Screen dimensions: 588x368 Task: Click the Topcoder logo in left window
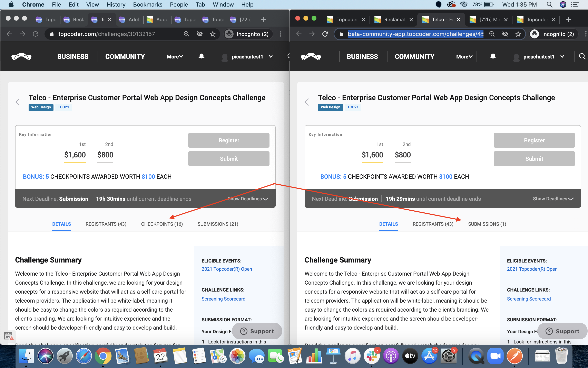[x=21, y=56]
